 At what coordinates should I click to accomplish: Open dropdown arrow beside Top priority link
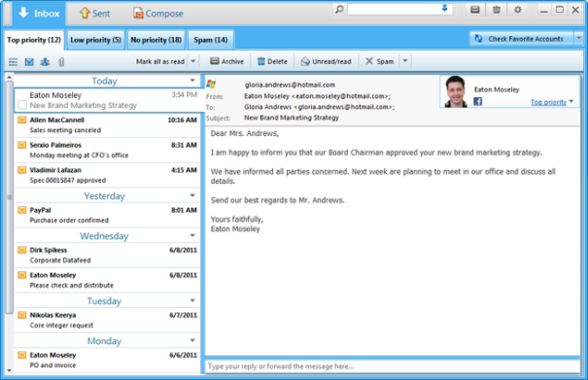pos(571,101)
